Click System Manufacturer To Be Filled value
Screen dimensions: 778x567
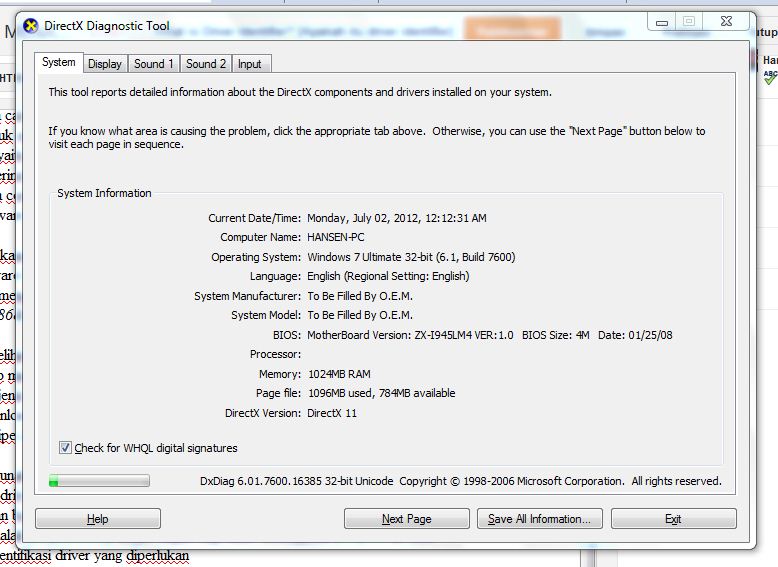[x=360, y=296]
